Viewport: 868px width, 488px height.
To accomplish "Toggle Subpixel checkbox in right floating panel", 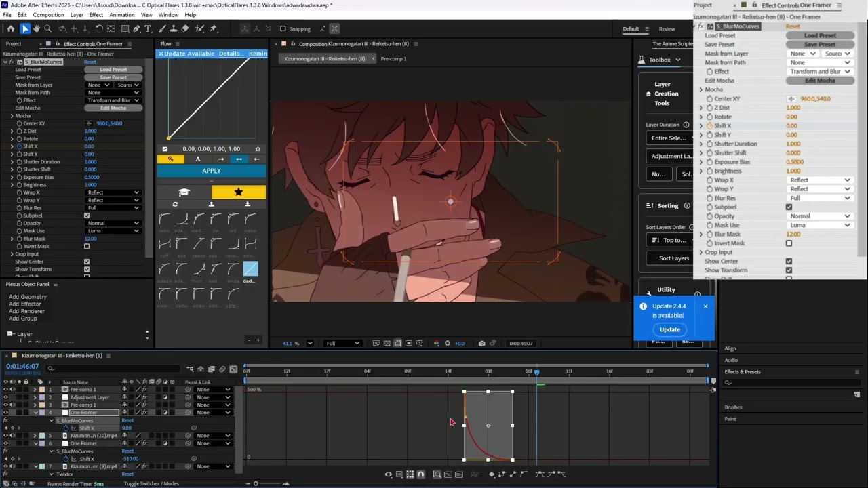I will (x=789, y=207).
